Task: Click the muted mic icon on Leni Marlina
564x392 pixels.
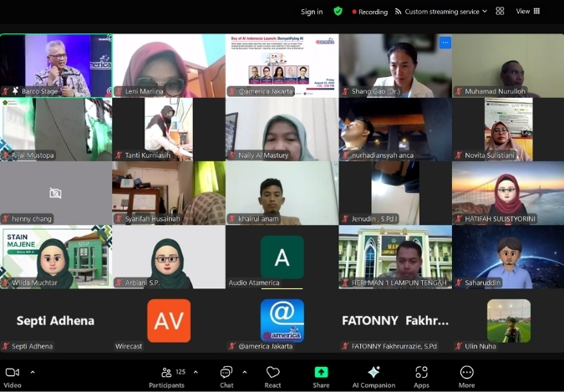Action: point(119,91)
